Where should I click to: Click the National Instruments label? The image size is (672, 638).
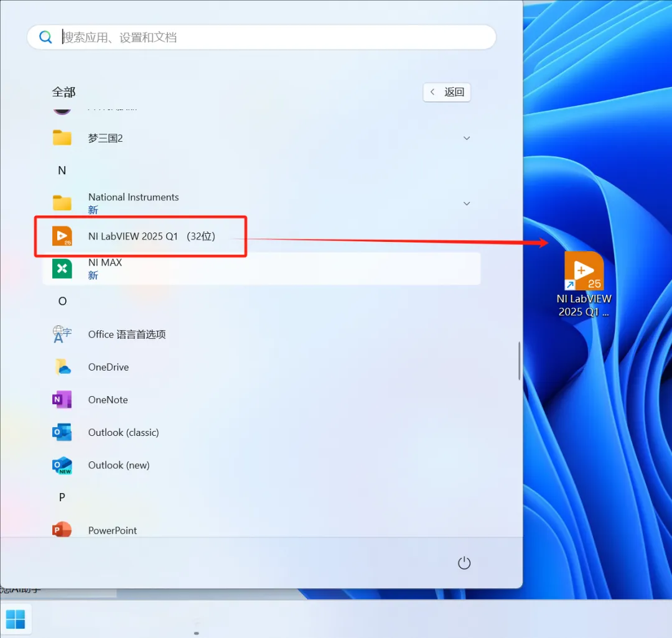(133, 197)
